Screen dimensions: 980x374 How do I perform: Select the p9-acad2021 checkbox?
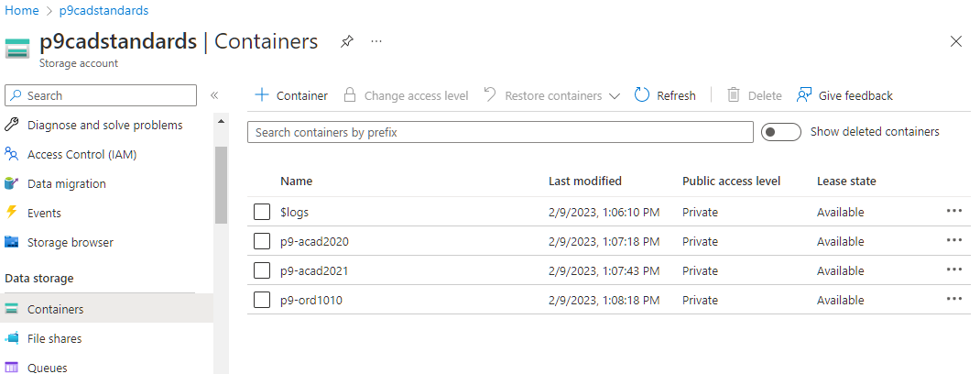coord(262,270)
